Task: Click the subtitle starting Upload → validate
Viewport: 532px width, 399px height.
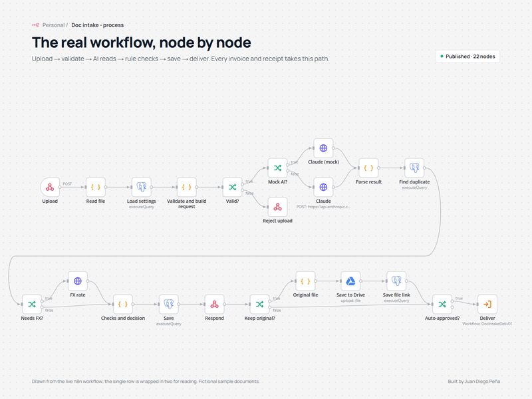Action: [x=180, y=59]
